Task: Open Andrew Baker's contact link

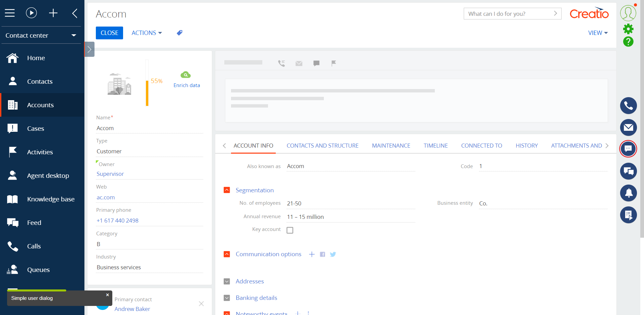Action: click(x=132, y=309)
